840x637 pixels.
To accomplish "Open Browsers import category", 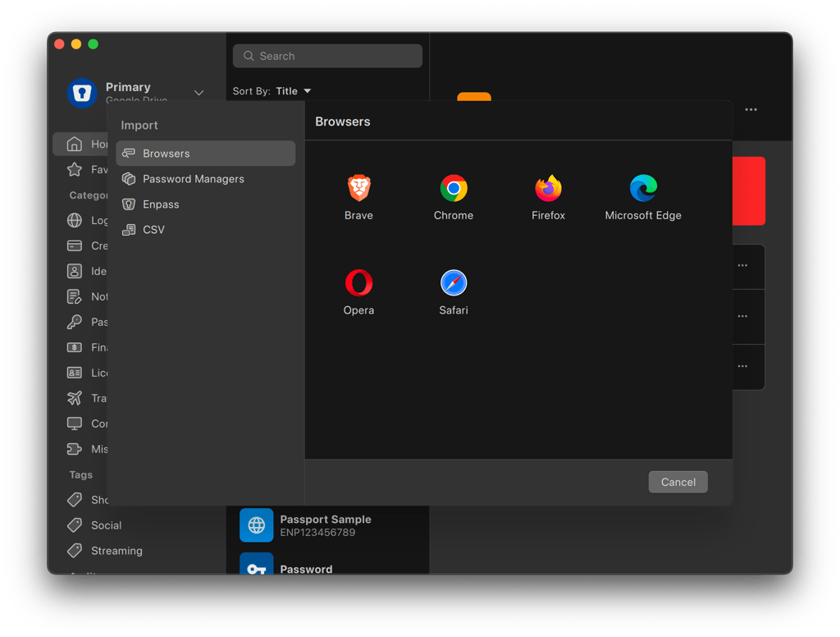I will (x=206, y=154).
